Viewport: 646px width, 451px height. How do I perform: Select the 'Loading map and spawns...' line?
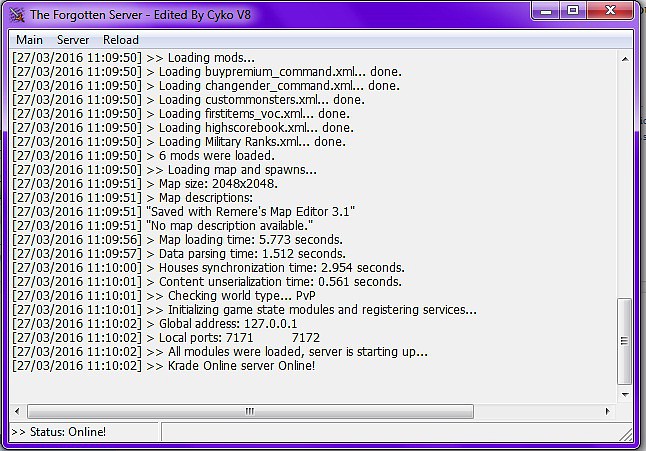[x=164, y=170]
